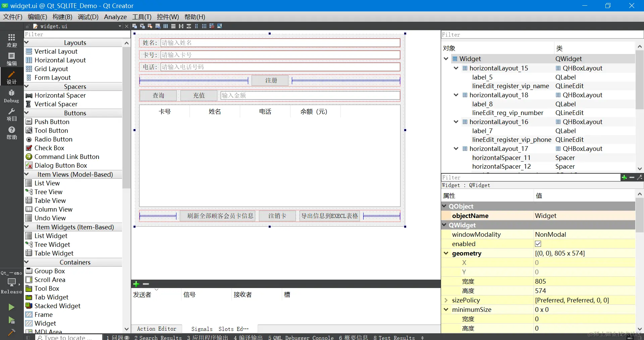Screen dimensions: 644x340
Task: Open Debug mode from the left sidebar
Action: [11, 95]
